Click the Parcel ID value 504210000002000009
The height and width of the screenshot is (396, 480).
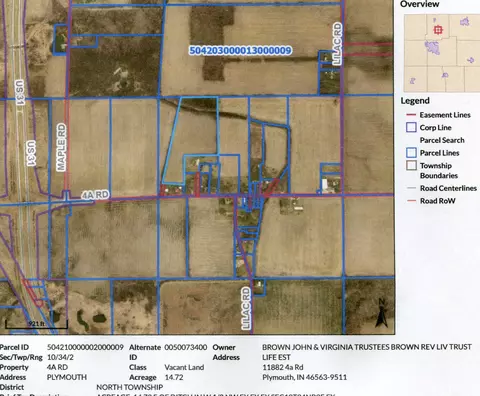point(85,347)
